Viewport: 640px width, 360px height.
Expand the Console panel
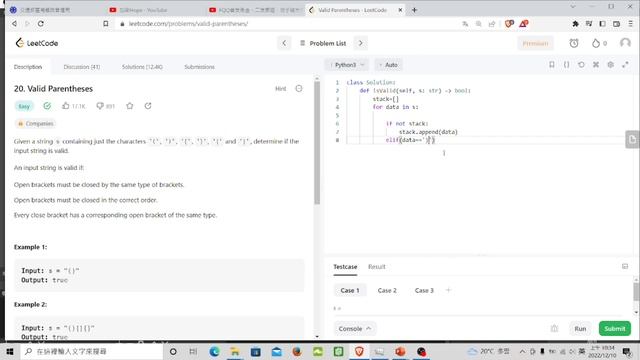coord(355,329)
